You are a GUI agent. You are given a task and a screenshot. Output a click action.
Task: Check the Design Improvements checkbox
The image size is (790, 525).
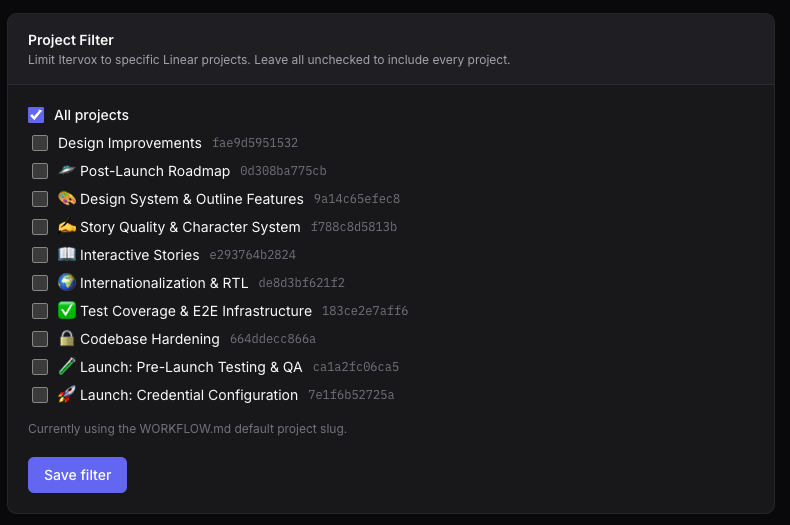point(40,143)
